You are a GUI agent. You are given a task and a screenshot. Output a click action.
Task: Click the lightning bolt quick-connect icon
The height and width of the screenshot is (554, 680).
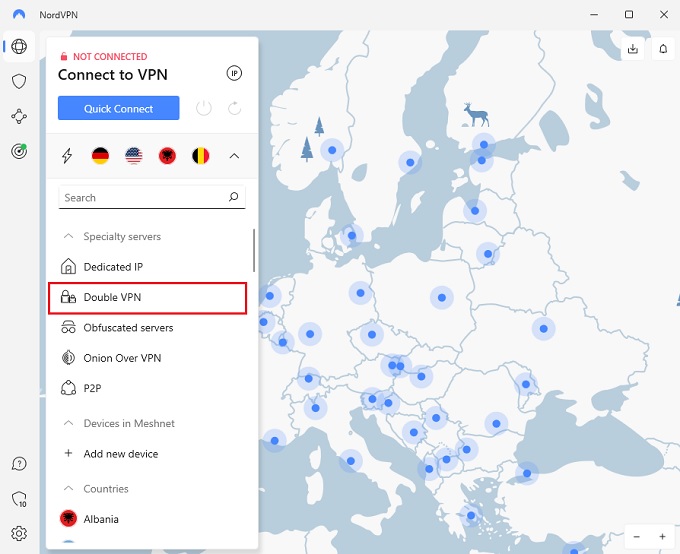point(67,156)
